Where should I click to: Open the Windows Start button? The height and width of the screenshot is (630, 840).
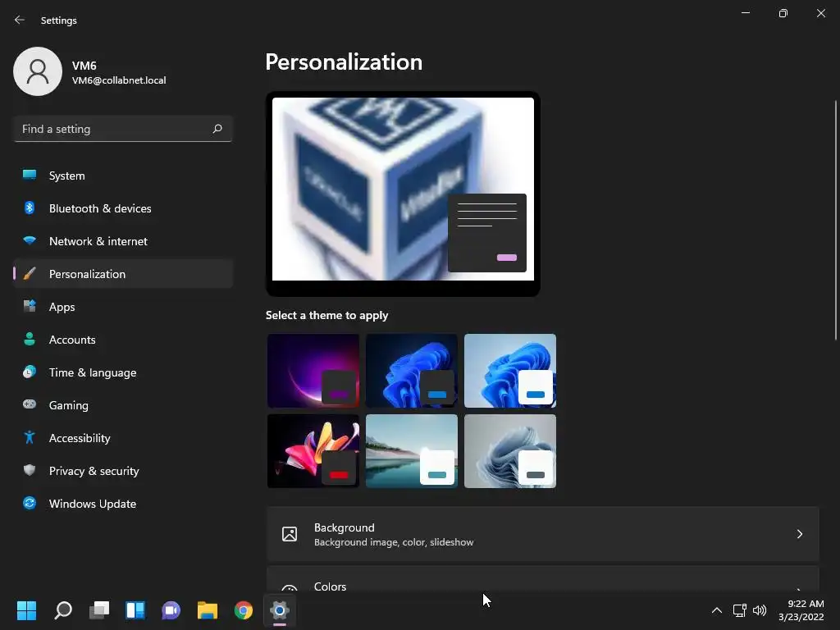(26, 610)
